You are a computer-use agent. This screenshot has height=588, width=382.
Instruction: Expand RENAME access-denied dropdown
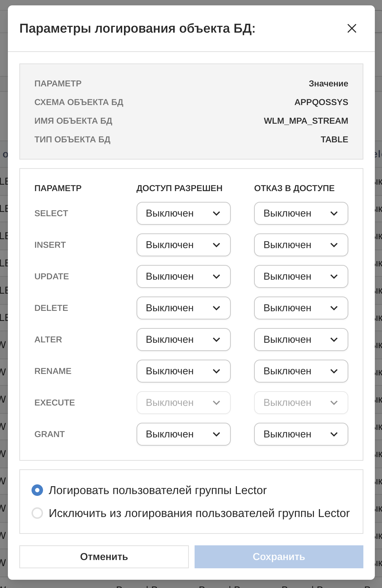pos(301,371)
